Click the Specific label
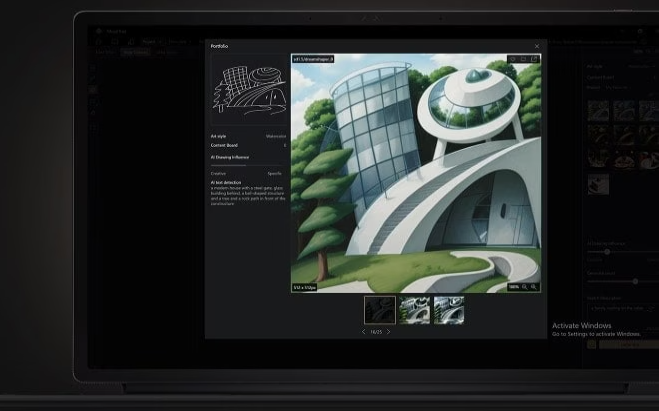 click(x=274, y=173)
